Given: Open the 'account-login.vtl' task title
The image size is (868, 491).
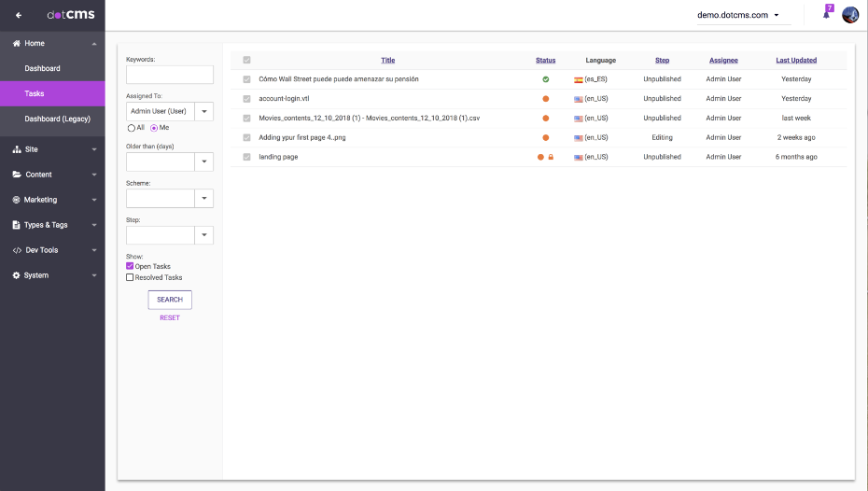Looking at the screenshot, I should point(284,99).
